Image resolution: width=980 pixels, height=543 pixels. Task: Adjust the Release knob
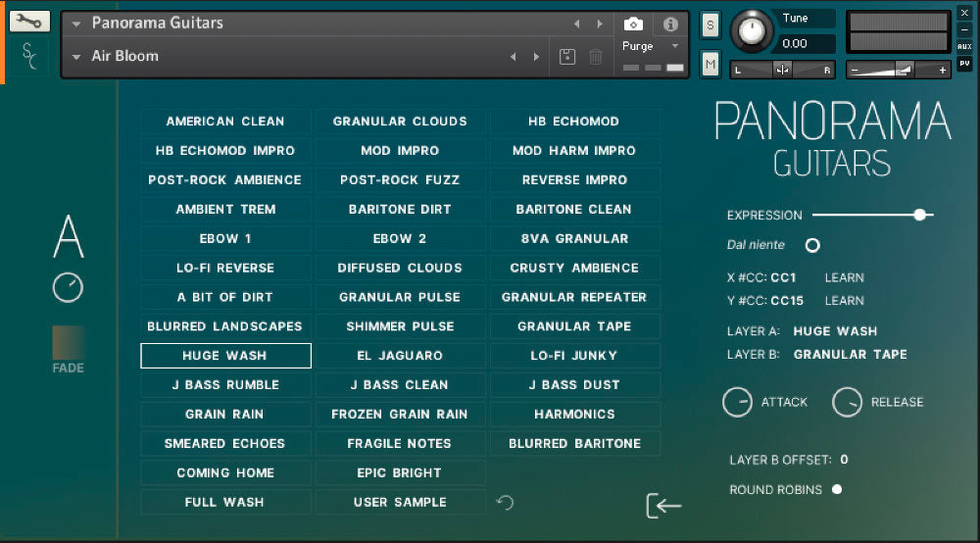tap(847, 402)
